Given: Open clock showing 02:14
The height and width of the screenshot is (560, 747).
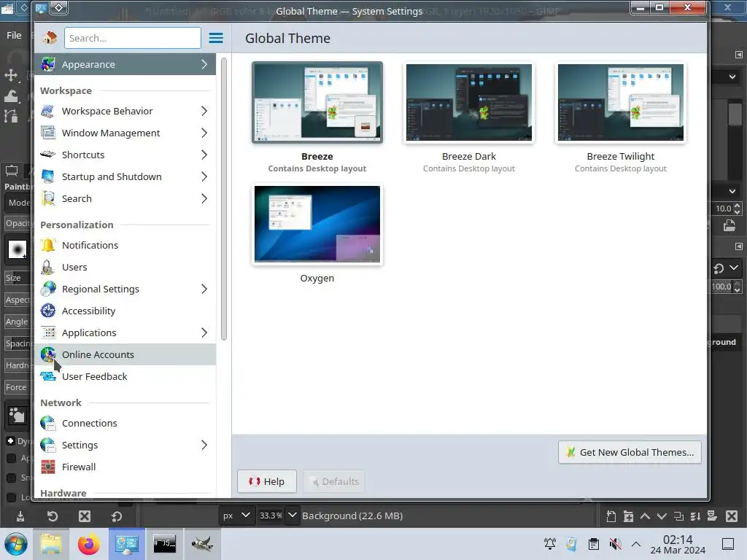Looking at the screenshot, I should 678,544.
